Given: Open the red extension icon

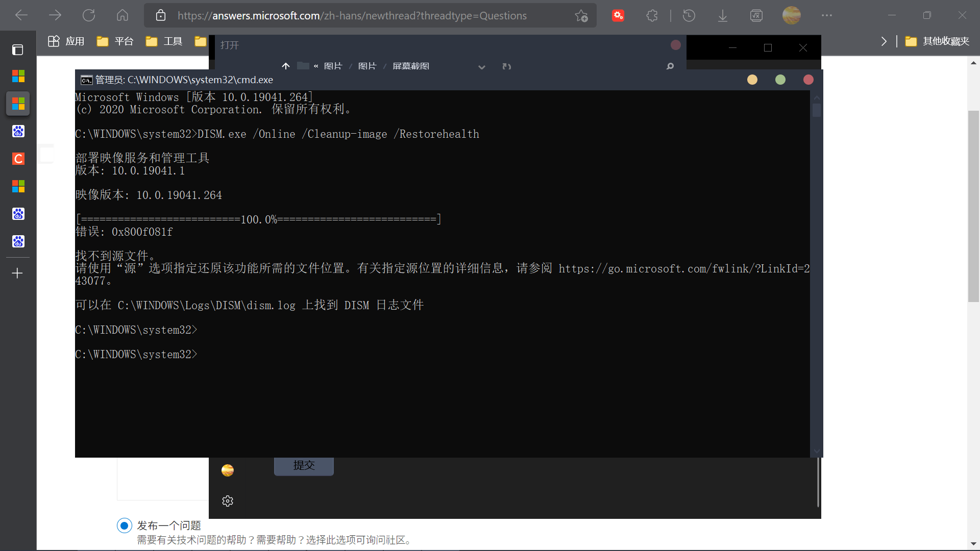Looking at the screenshot, I should pos(618,16).
